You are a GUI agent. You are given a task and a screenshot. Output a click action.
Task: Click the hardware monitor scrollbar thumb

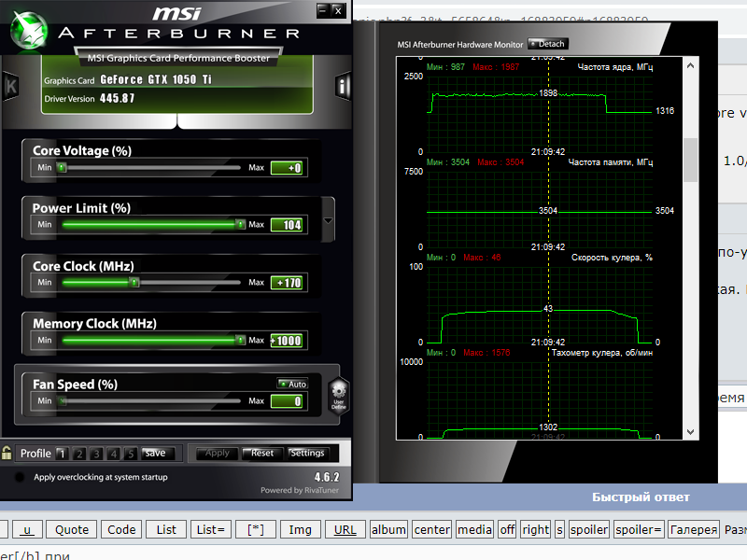click(x=691, y=160)
